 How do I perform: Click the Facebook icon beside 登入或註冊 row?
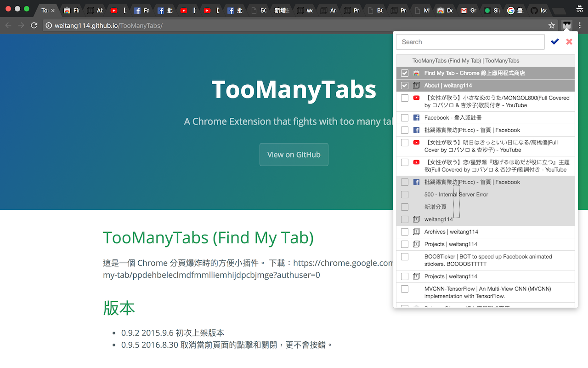(416, 118)
